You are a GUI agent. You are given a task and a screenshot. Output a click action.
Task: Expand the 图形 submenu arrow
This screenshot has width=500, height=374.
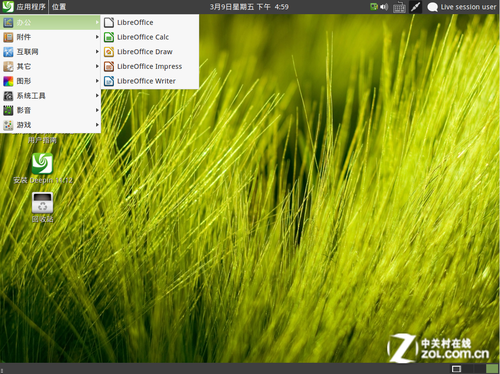click(x=97, y=81)
